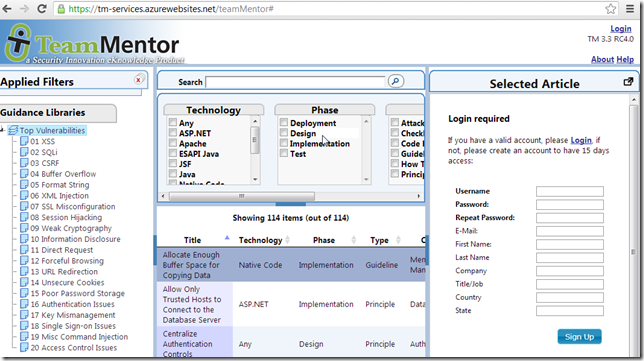Check the Design phase checkbox
Viewport: 644px width, 361px height.
[x=284, y=133]
